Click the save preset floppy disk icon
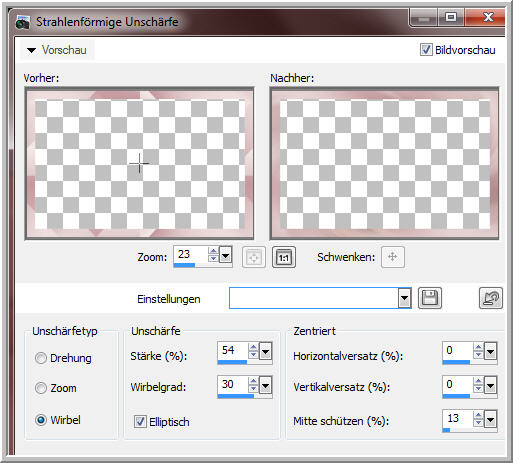The height and width of the screenshot is (463, 513). click(430, 298)
